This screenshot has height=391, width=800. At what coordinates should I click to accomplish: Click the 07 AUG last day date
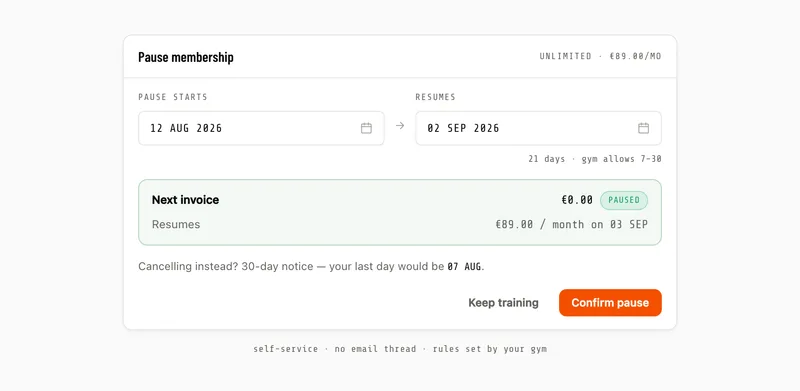coord(464,266)
